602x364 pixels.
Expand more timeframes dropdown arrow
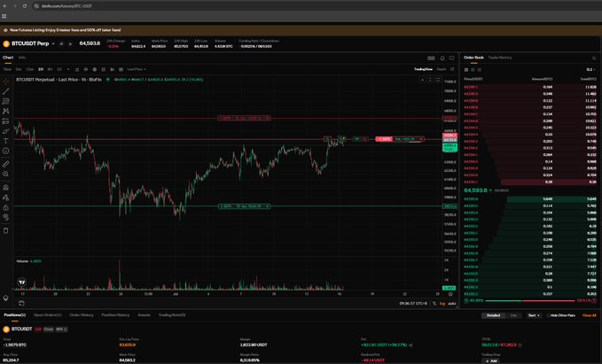coord(68,69)
